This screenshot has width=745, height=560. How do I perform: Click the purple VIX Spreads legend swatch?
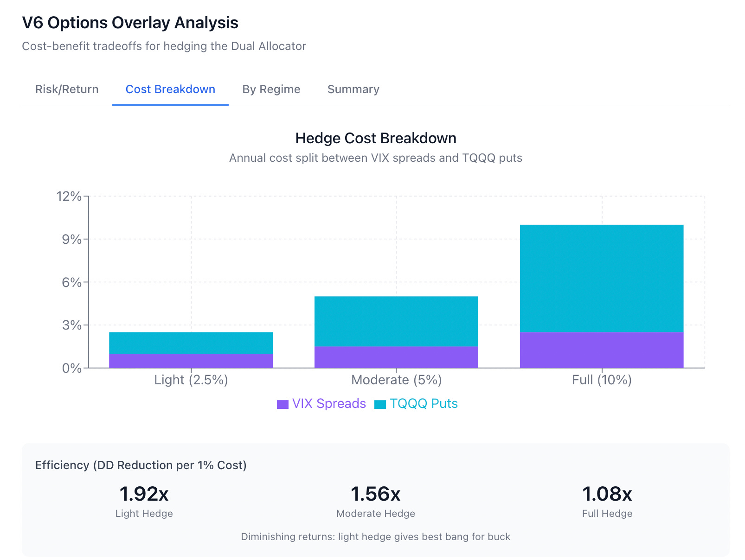click(x=283, y=404)
